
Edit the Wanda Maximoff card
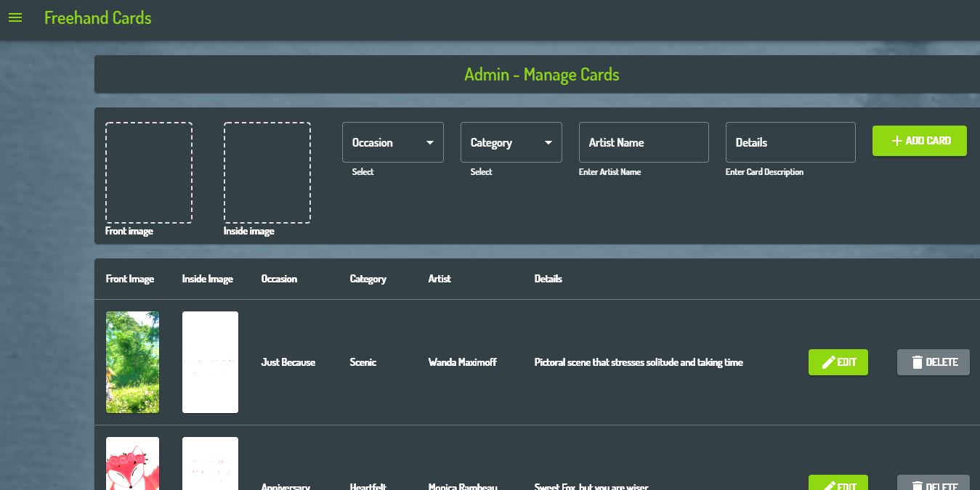coord(838,362)
